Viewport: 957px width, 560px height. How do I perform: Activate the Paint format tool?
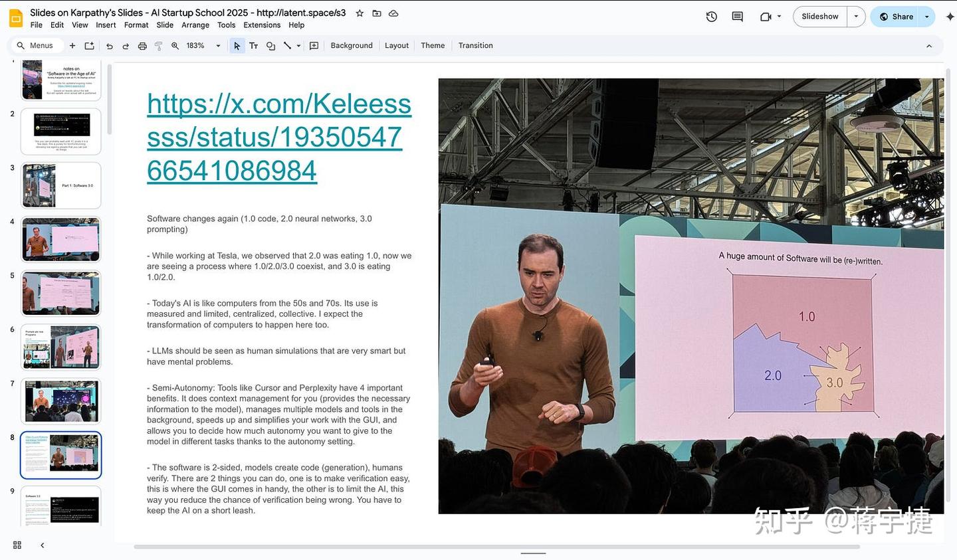point(158,45)
